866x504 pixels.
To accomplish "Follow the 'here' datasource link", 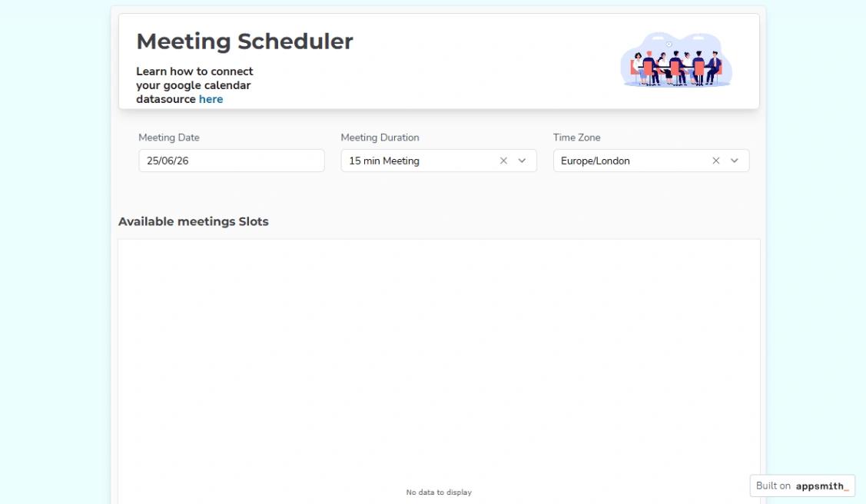I will coord(211,99).
